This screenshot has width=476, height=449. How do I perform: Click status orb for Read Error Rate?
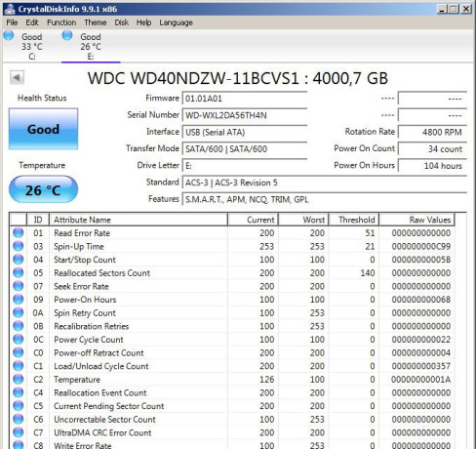click(x=19, y=233)
